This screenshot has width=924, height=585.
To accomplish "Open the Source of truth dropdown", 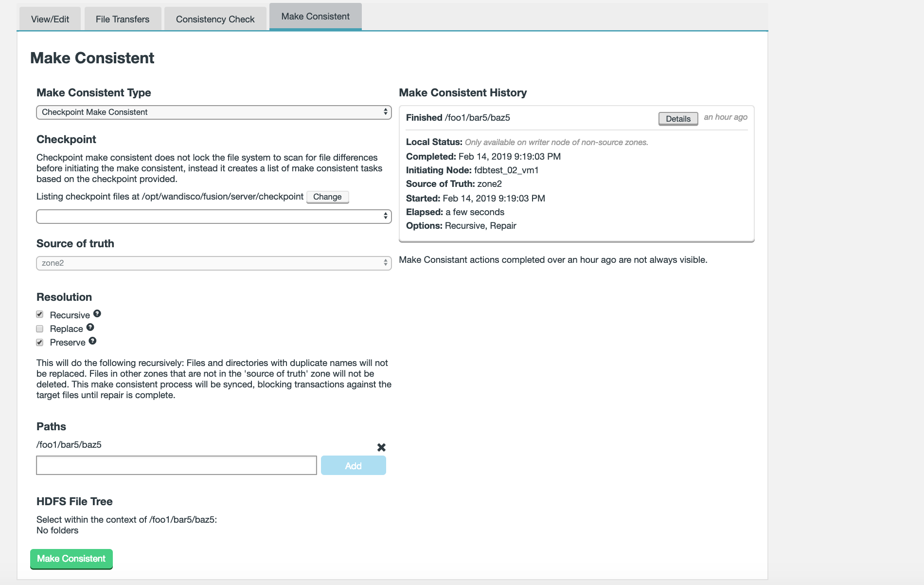I will (213, 263).
